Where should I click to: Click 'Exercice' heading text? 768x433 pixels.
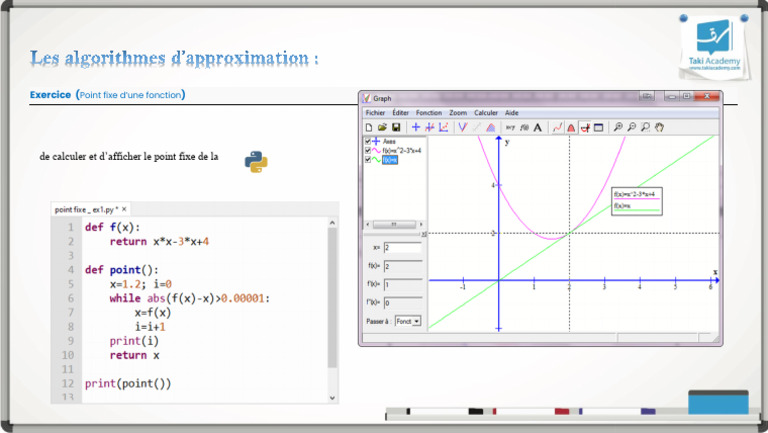(50, 95)
